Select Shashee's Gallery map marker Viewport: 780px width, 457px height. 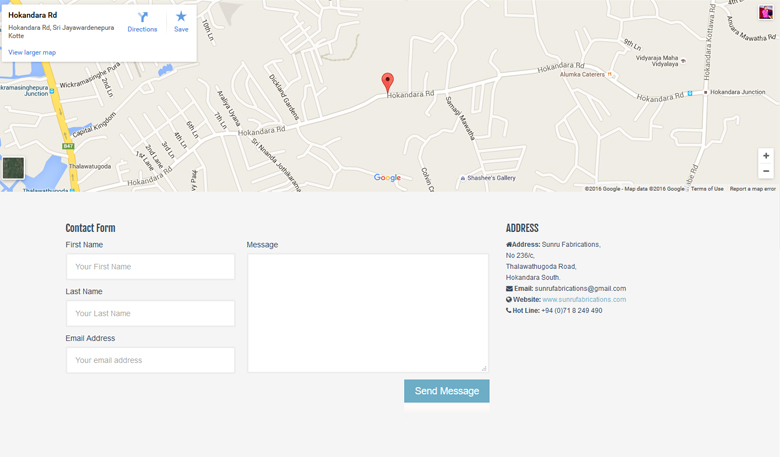click(463, 178)
